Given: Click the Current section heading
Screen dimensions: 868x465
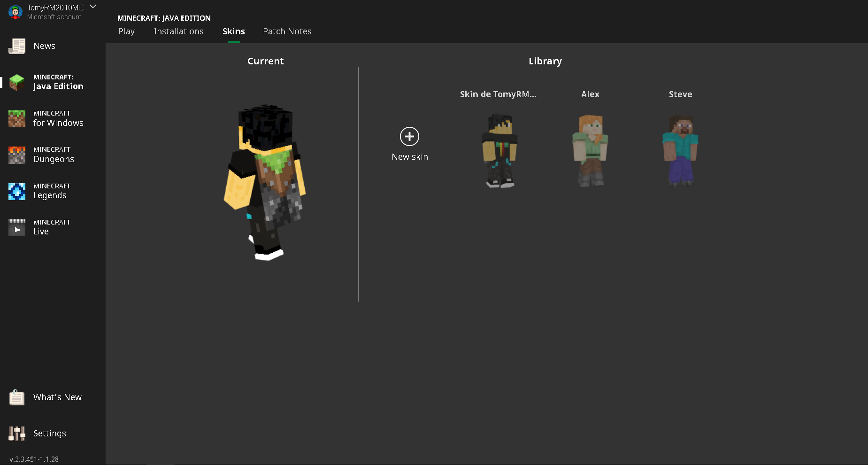Looking at the screenshot, I should (x=266, y=61).
